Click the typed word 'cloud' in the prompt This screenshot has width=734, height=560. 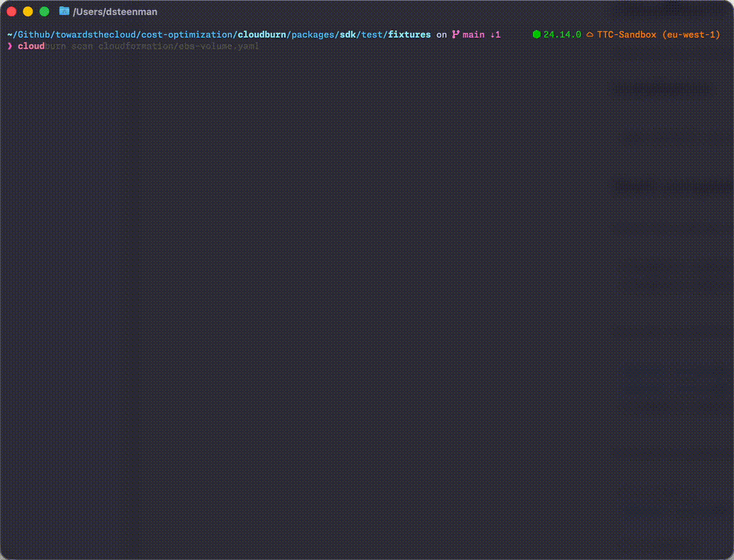pyautogui.click(x=31, y=46)
